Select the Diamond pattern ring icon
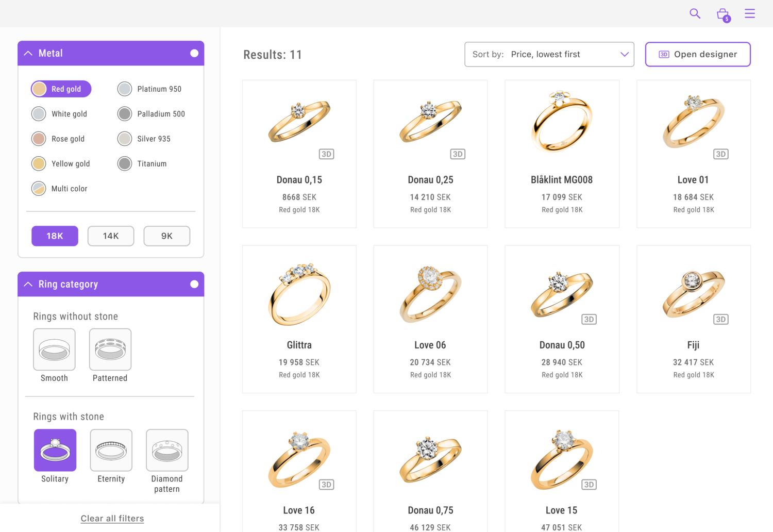Image resolution: width=773 pixels, height=532 pixels. point(167,450)
